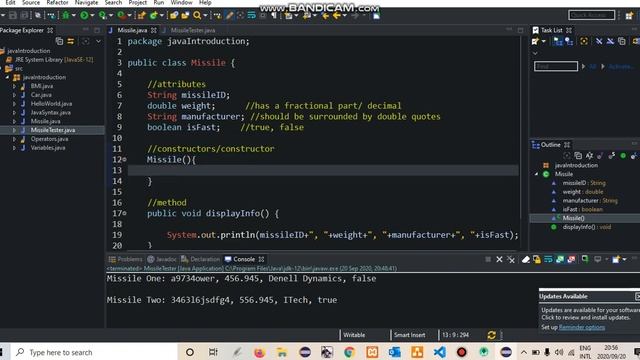Click Clear Console eraser icon
640x360 pixels.
click(526, 260)
